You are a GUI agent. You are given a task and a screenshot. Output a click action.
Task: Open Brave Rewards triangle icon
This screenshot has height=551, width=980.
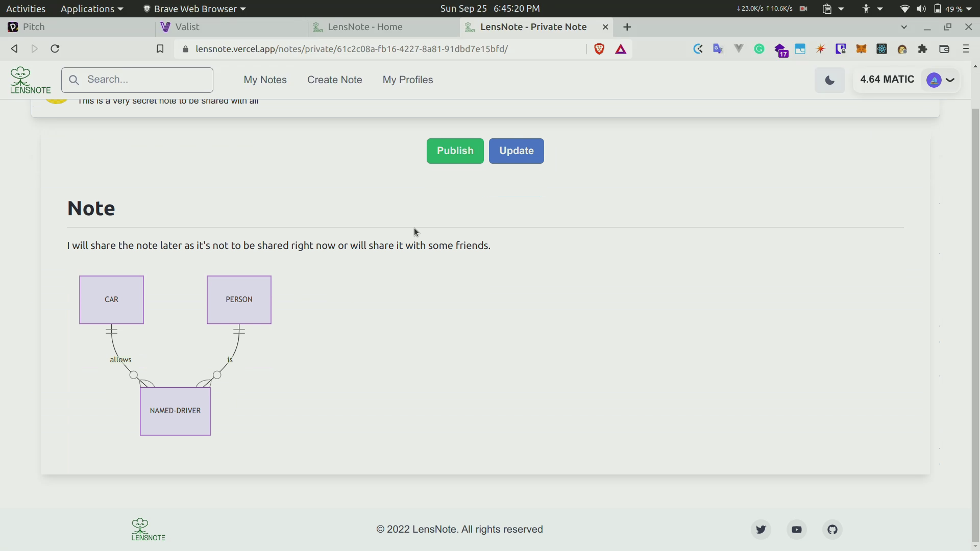pyautogui.click(x=621, y=49)
